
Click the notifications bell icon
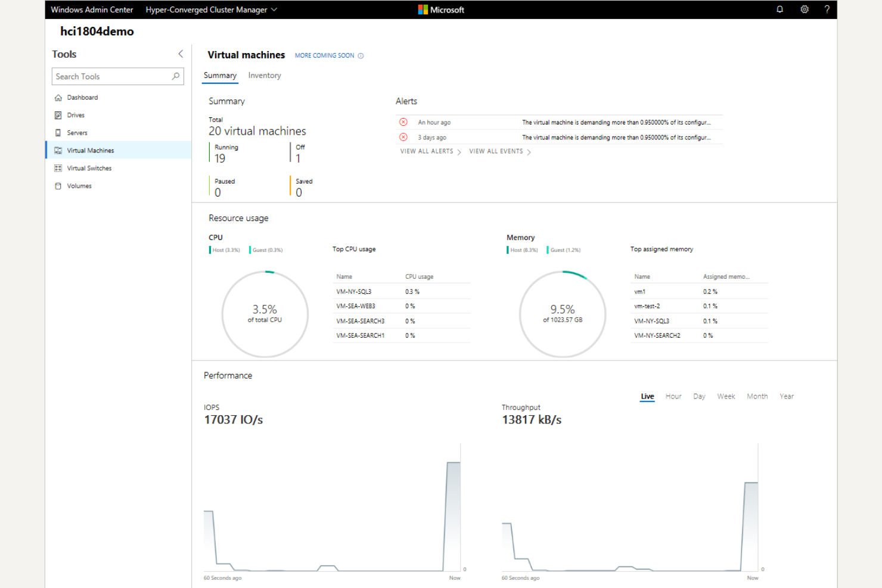point(779,9)
